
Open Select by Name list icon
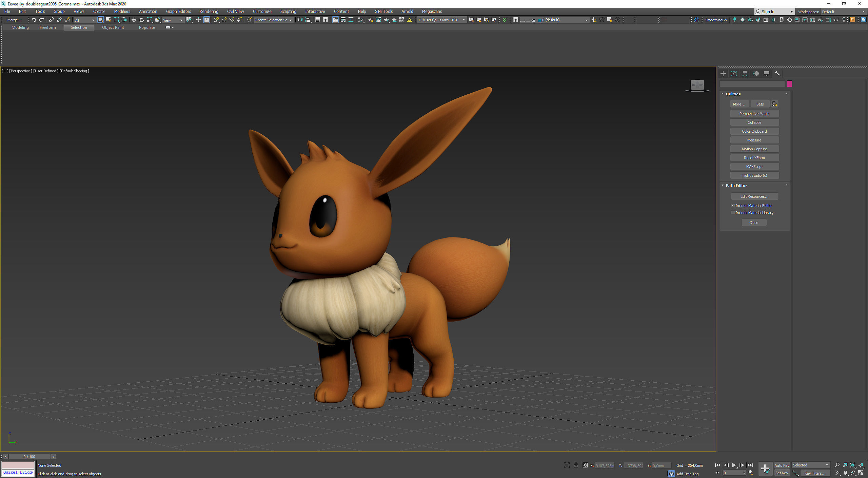click(108, 20)
